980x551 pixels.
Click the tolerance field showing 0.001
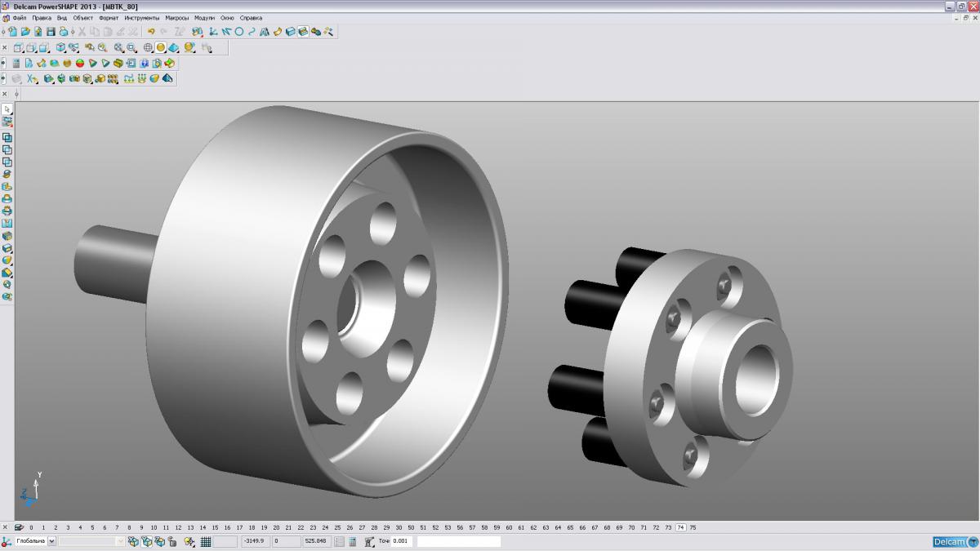click(402, 541)
